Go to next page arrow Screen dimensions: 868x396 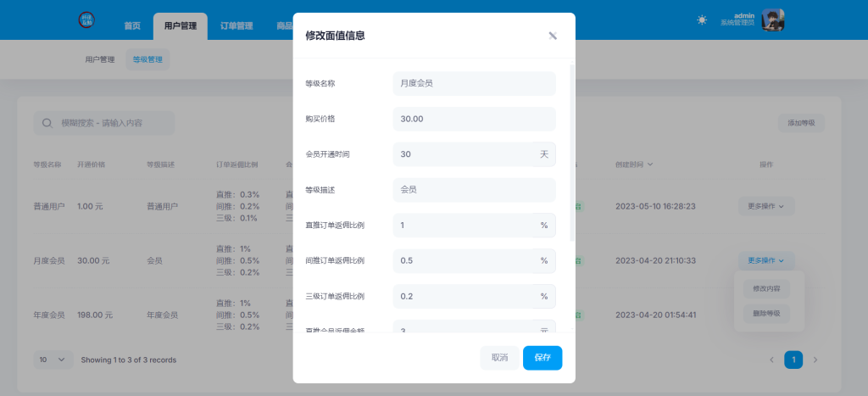[x=815, y=360]
